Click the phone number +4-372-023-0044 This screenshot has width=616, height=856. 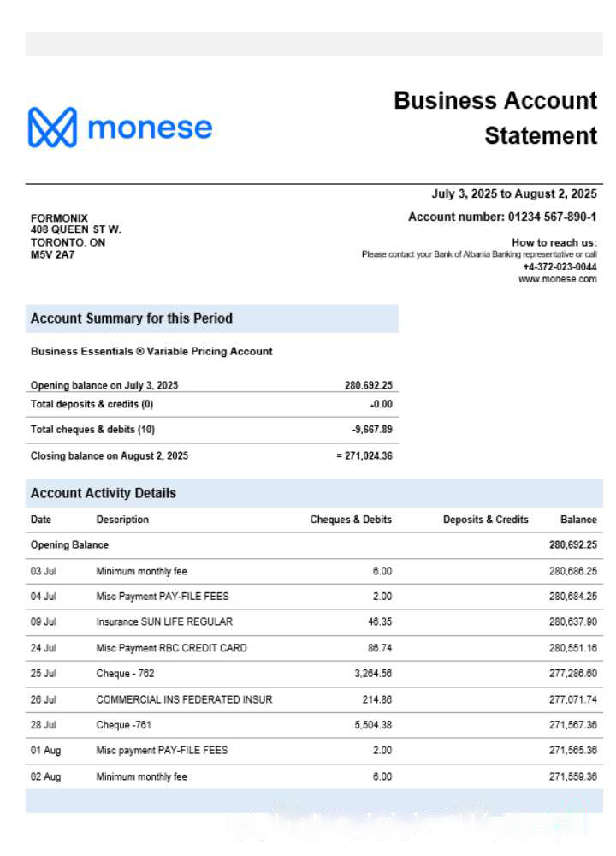coord(560,267)
